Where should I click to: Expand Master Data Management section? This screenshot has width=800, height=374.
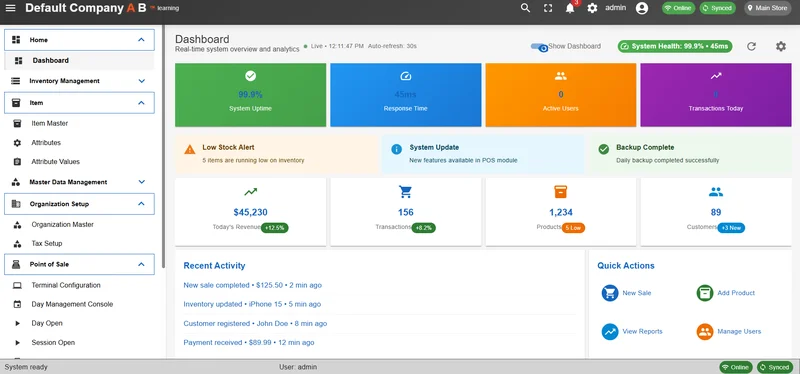(79, 182)
